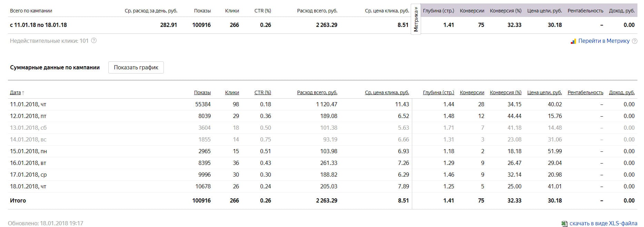
Task: Sort the table by Клики column header
Action: (x=232, y=92)
